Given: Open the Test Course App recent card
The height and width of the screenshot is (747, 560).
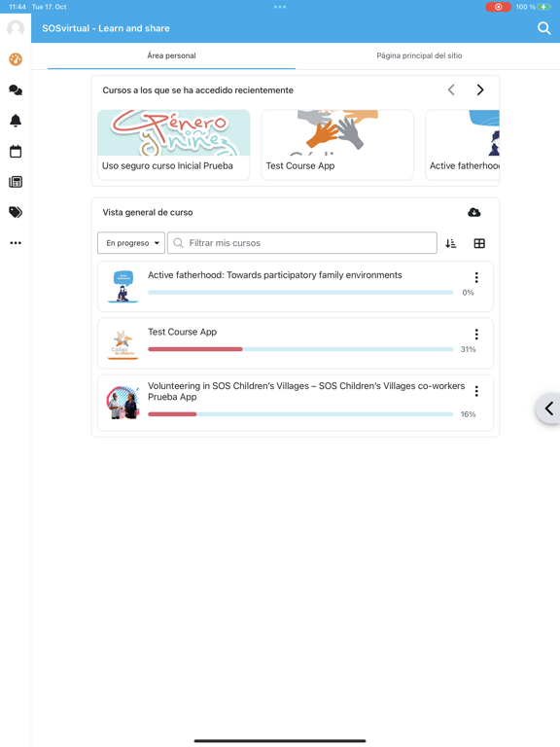Looking at the screenshot, I should [x=337, y=145].
